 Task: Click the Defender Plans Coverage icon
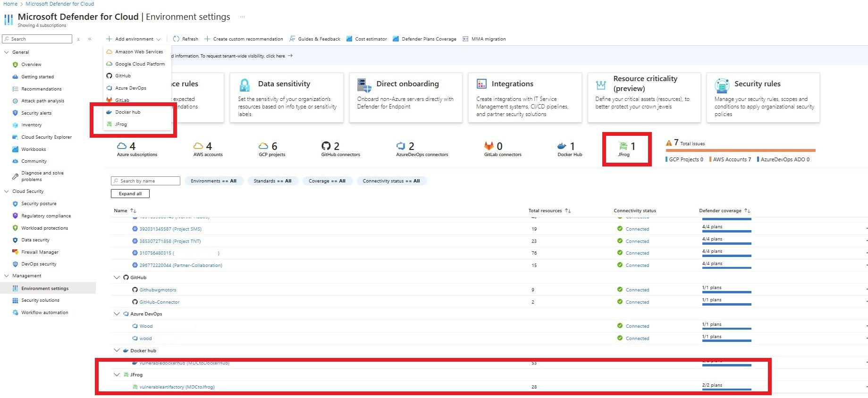396,39
